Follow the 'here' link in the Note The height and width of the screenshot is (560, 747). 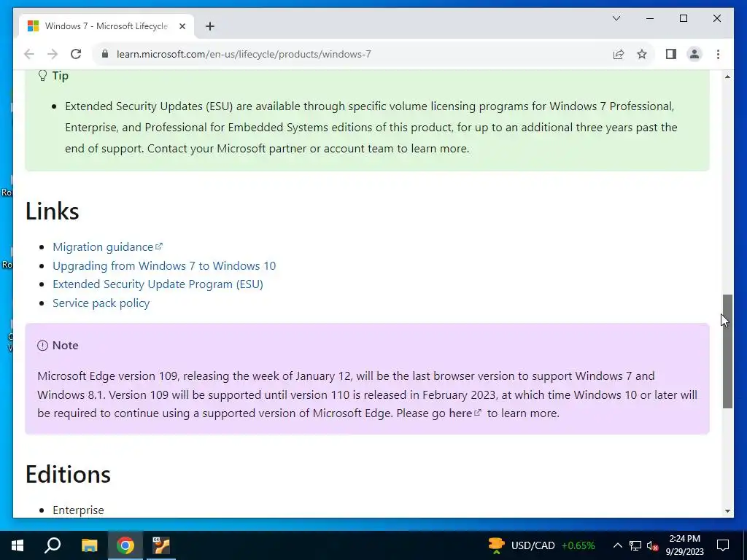pyautogui.click(x=465, y=413)
